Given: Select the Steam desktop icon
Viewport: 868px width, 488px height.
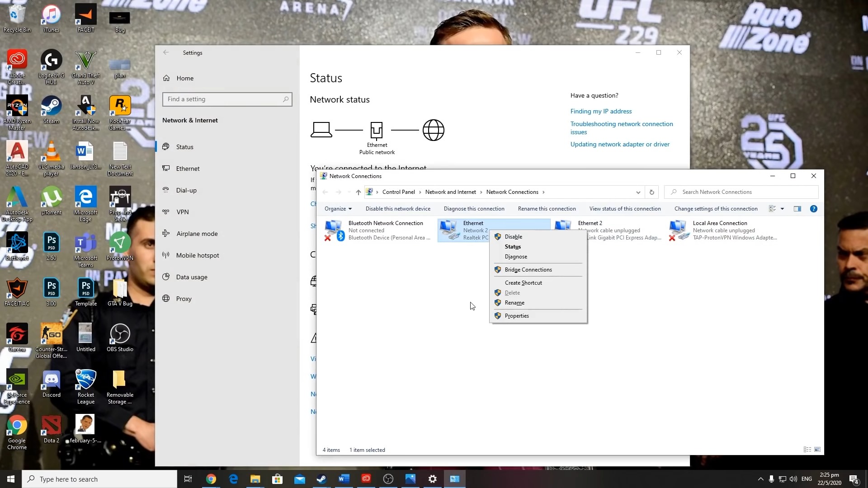Looking at the screenshot, I should [x=51, y=110].
